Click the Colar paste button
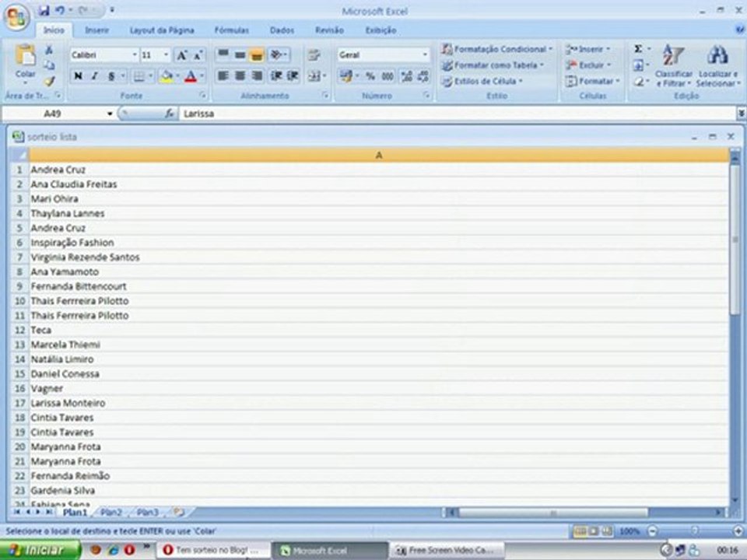 click(x=25, y=65)
